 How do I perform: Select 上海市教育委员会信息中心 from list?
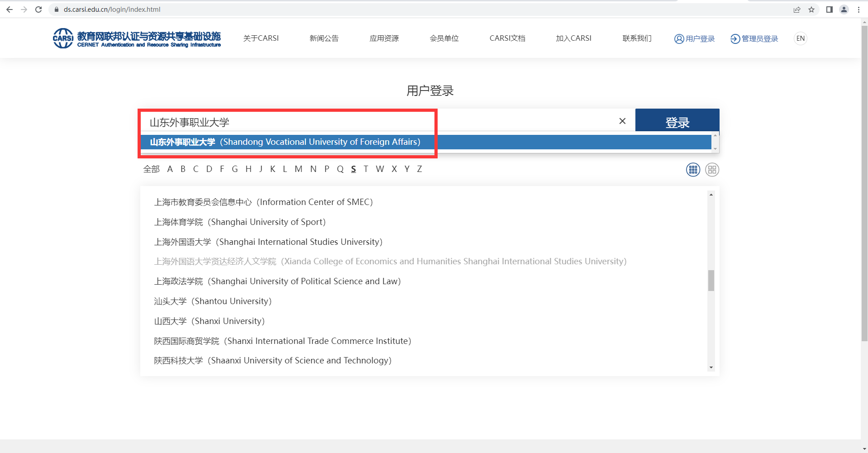[263, 202]
